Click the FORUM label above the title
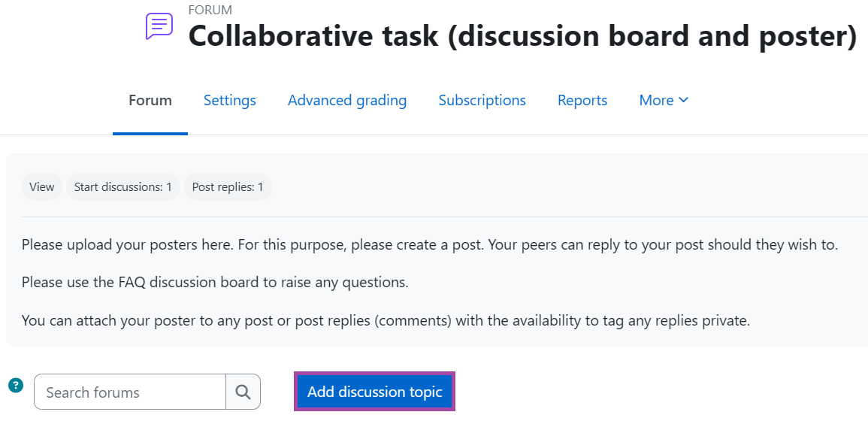This screenshot has height=424, width=868. (x=210, y=10)
